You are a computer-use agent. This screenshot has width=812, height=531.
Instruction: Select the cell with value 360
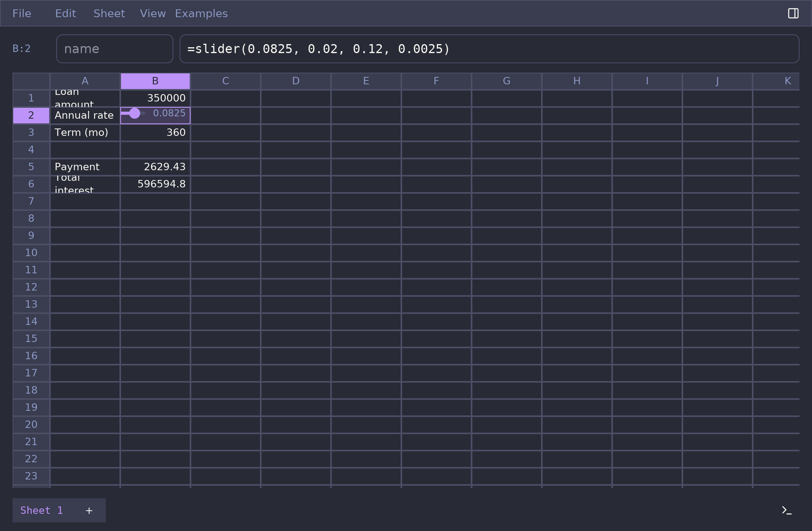155,133
